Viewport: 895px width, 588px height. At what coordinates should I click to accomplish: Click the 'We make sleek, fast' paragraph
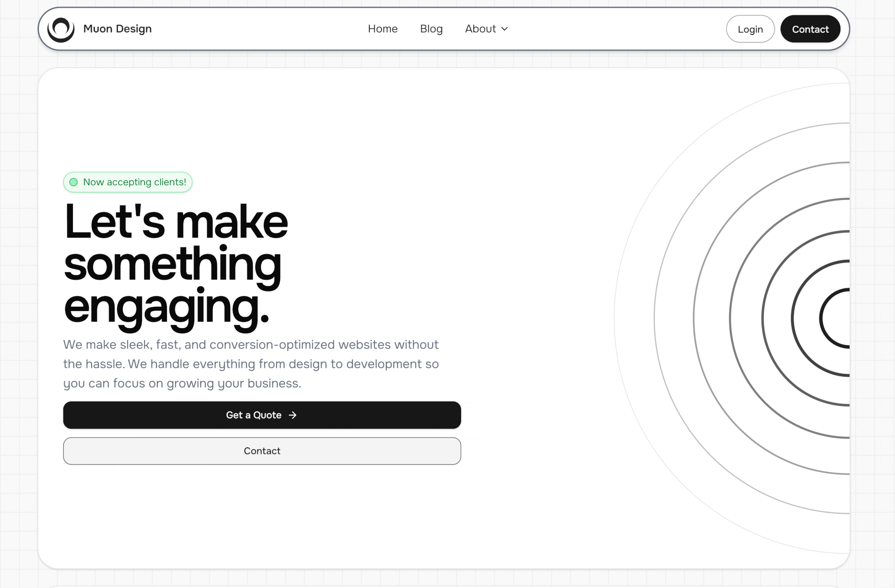tap(251, 363)
